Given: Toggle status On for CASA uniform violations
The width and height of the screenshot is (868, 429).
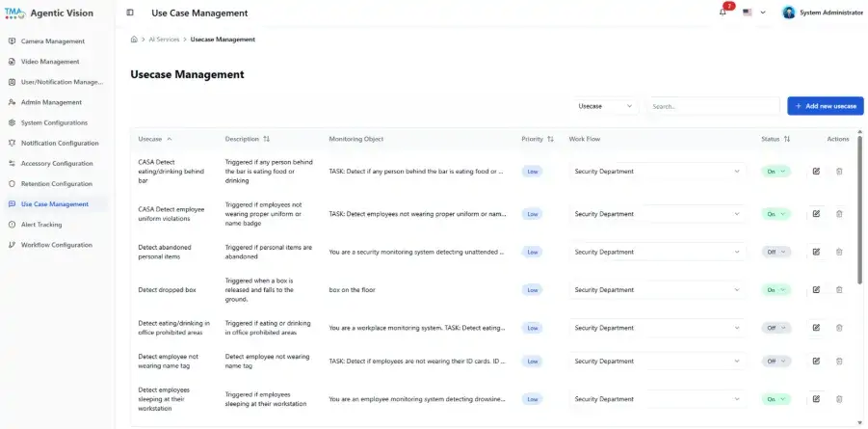Looking at the screenshot, I should (776, 214).
